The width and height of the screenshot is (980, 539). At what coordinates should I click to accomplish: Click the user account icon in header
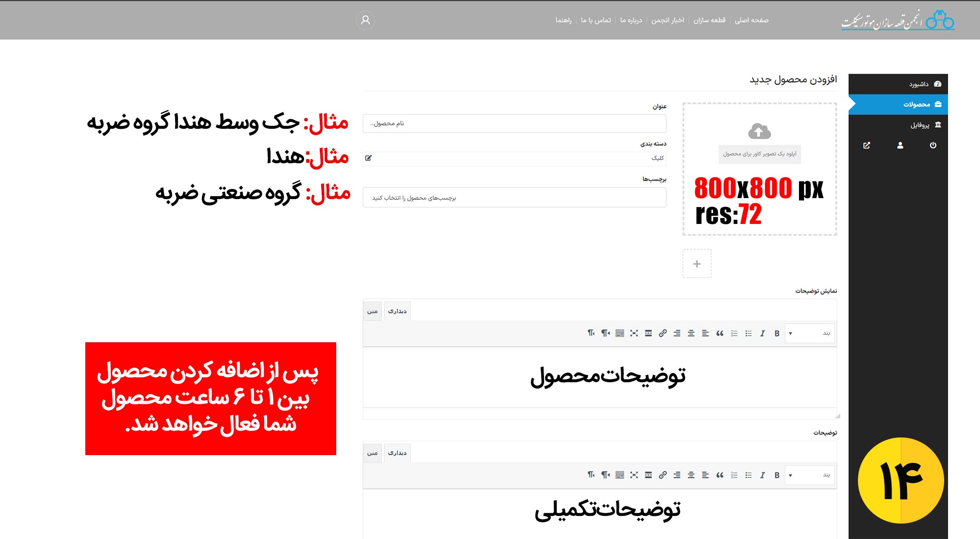[365, 20]
